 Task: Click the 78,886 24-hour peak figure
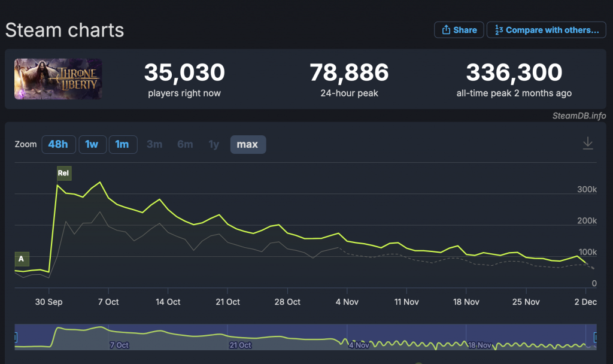349,72
